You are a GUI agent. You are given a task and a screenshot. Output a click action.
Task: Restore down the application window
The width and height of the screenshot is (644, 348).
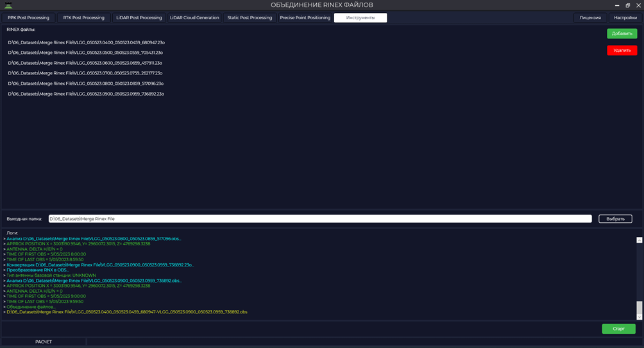(627, 5)
